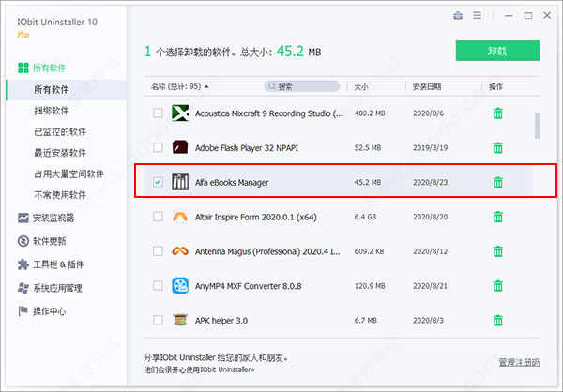Click the 操作中心 flag icon
The image size is (563, 392).
pos(23,311)
